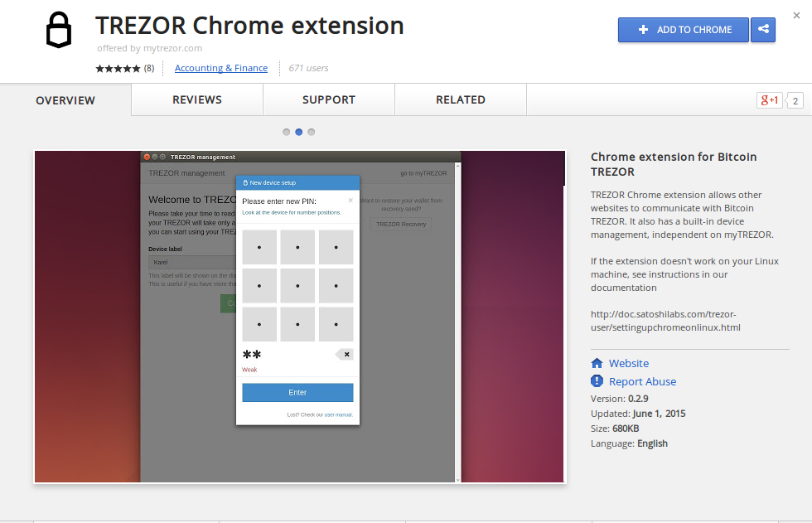Screen dimensions: 812x523
Task: Click the 'Version: 0.2.9' text
Action: tap(620, 399)
